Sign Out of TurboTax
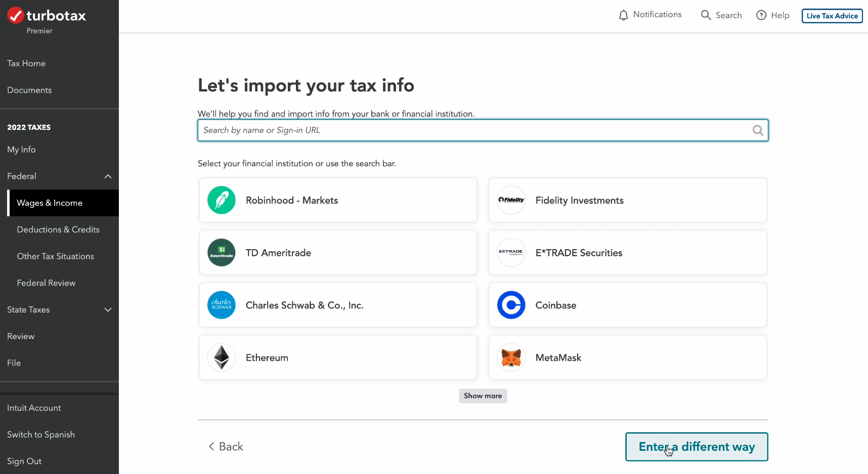 pos(24,461)
